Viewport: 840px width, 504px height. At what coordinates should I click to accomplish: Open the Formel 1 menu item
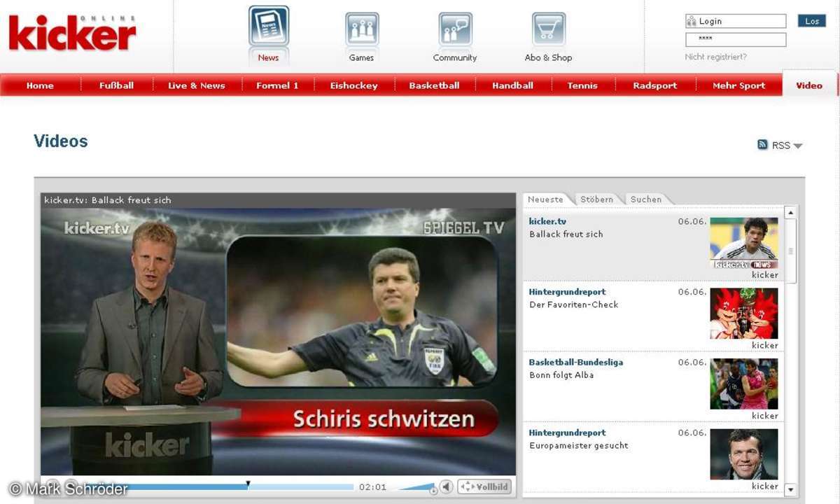click(277, 85)
